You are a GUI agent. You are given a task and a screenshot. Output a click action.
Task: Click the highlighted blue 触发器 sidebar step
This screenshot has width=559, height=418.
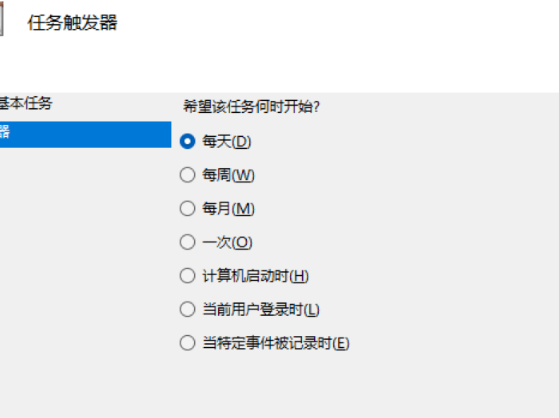click(86, 134)
